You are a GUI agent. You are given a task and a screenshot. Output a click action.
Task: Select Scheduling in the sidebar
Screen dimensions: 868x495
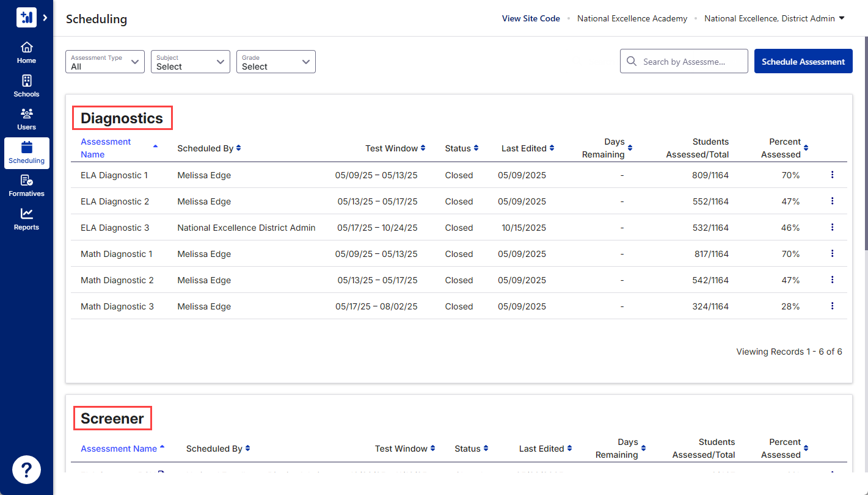(x=26, y=153)
